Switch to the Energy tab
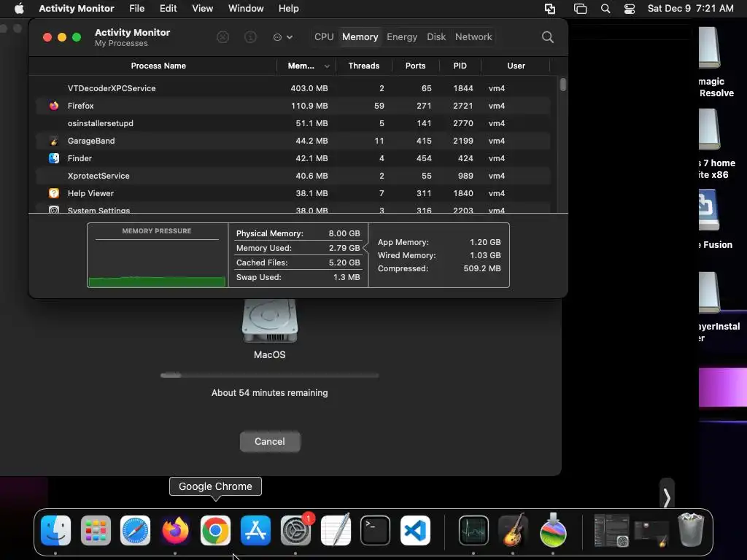 (x=402, y=36)
